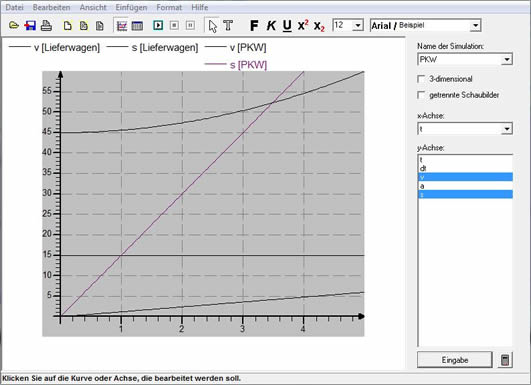Open the Ansicht menu
The width and height of the screenshot is (531, 385).
[x=93, y=7]
